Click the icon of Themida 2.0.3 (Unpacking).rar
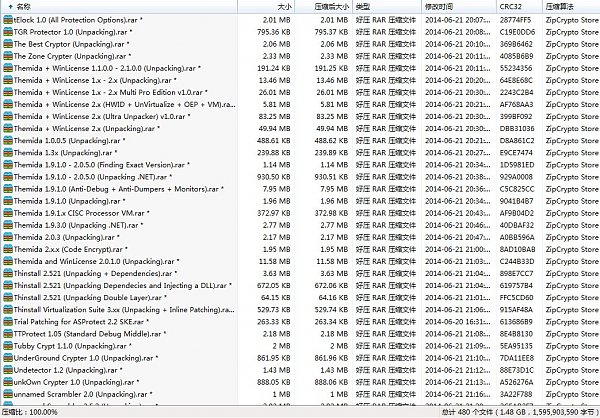The height and width of the screenshot is (418, 600). pos(8,237)
